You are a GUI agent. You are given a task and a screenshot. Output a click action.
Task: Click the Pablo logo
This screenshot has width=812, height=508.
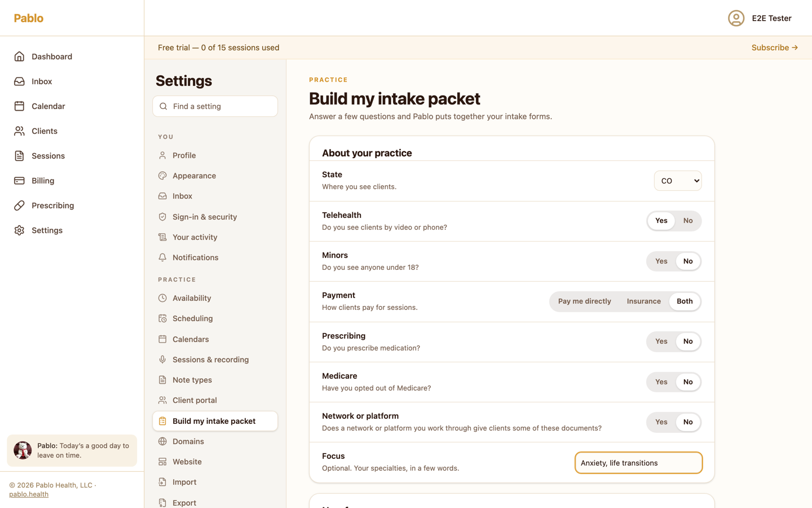tap(29, 18)
